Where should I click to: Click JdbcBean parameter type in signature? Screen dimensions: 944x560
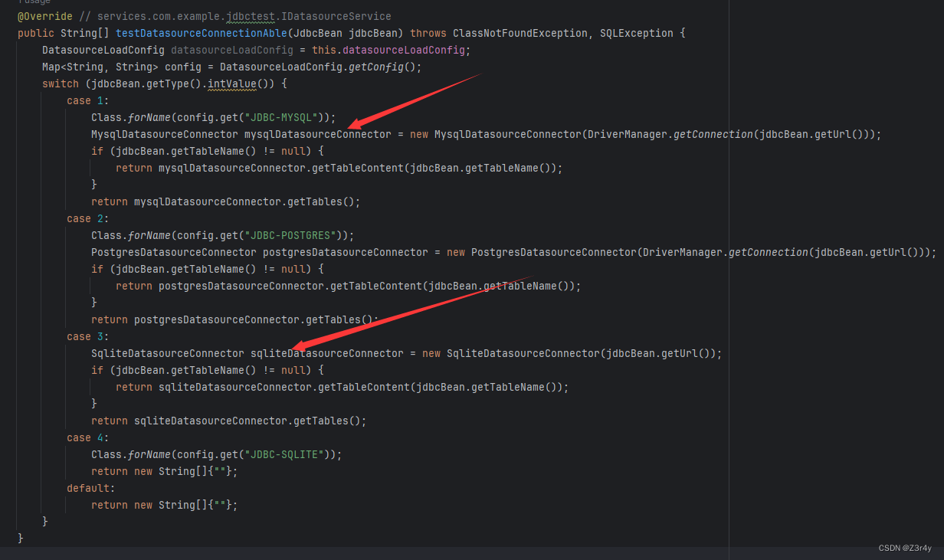tap(318, 33)
